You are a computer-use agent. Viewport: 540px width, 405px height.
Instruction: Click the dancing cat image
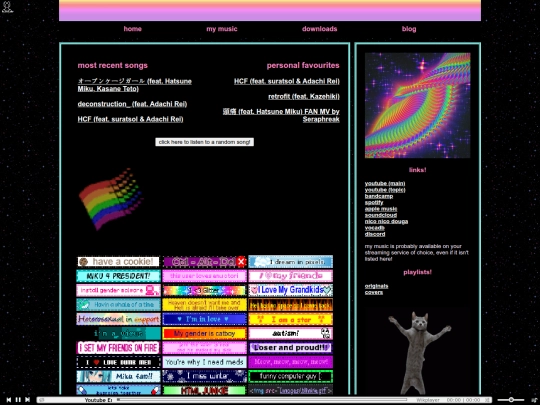click(418, 352)
